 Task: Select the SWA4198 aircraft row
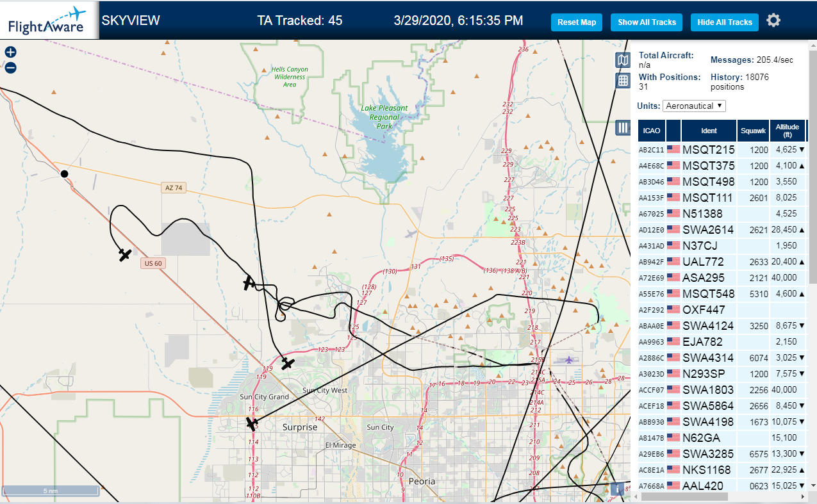click(x=722, y=421)
